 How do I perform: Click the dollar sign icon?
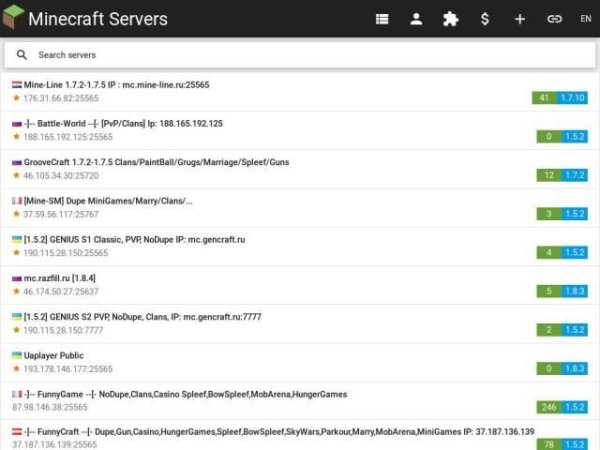tap(485, 19)
